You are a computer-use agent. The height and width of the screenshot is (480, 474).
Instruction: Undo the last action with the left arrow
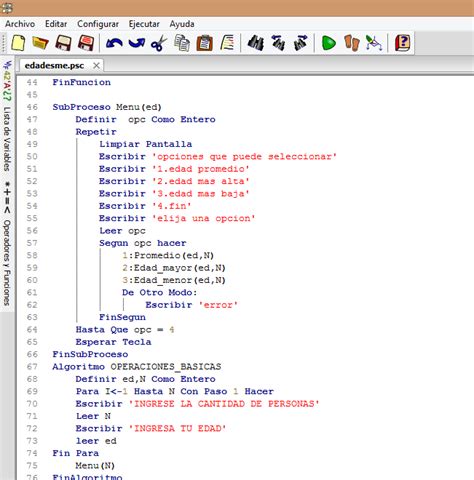[x=114, y=43]
